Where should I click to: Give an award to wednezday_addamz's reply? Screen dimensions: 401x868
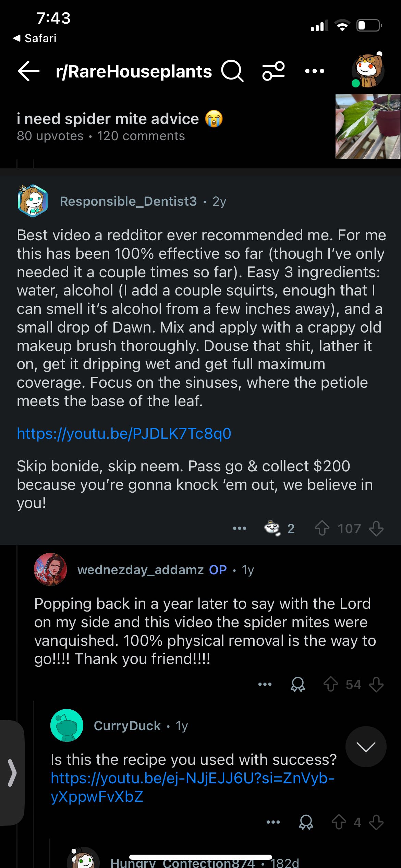298,685
